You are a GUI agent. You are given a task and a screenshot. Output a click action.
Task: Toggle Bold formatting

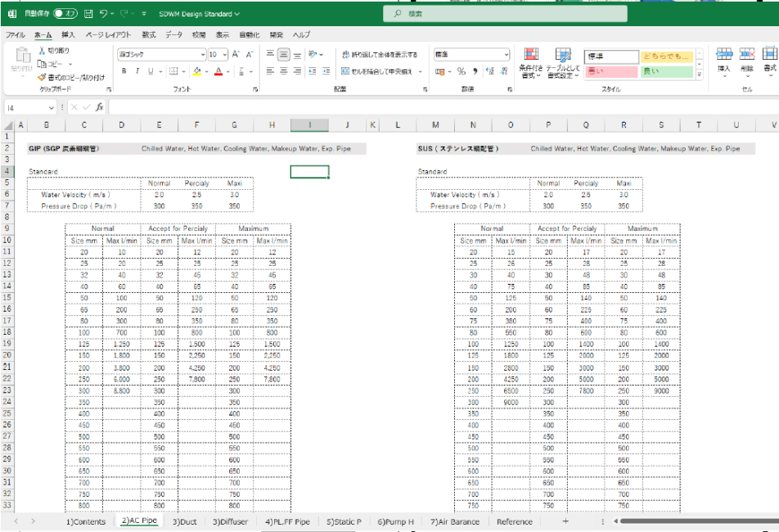pyautogui.click(x=124, y=71)
